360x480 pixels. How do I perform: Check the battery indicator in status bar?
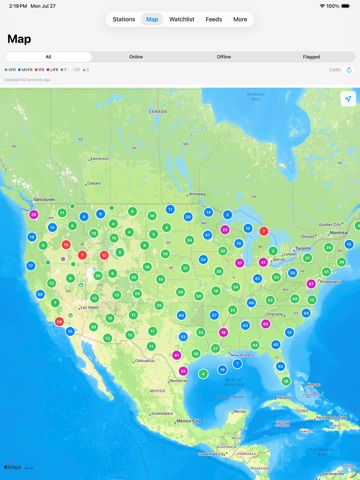(x=345, y=6)
